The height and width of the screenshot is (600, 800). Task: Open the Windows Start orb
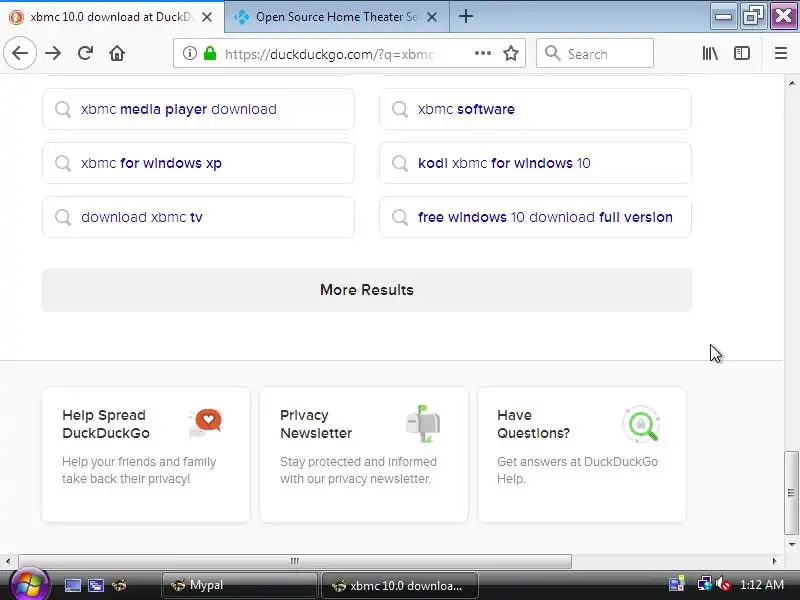28,585
